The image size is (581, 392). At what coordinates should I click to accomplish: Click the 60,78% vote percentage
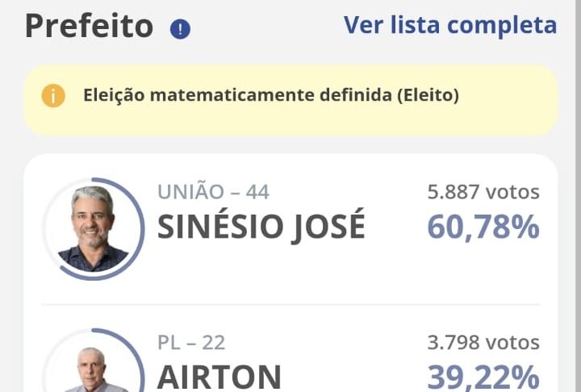pyautogui.click(x=483, y=227)
